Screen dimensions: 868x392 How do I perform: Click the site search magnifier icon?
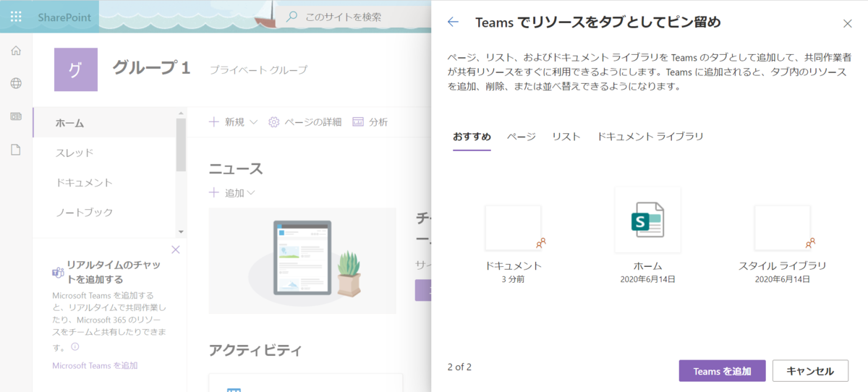pos(292,17)
